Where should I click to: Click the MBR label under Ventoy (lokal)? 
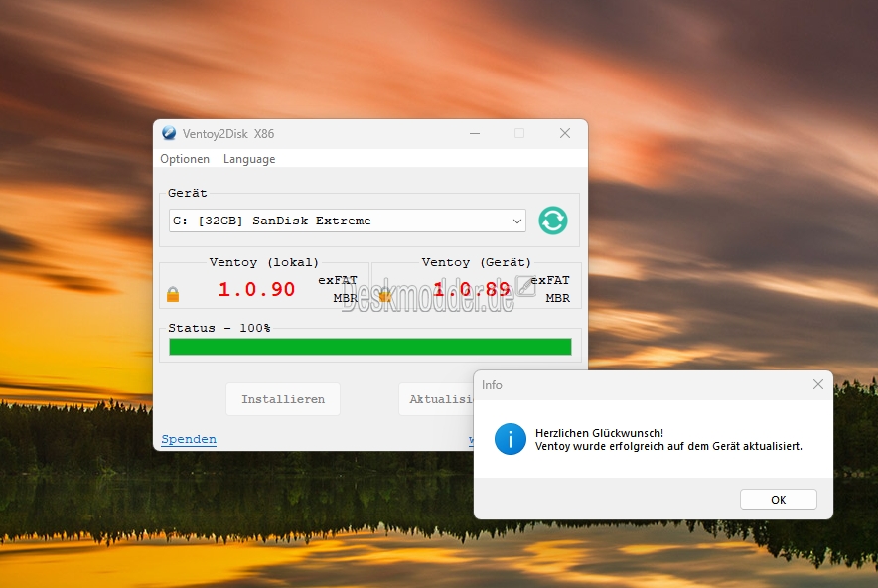click(x=346, y=298)
